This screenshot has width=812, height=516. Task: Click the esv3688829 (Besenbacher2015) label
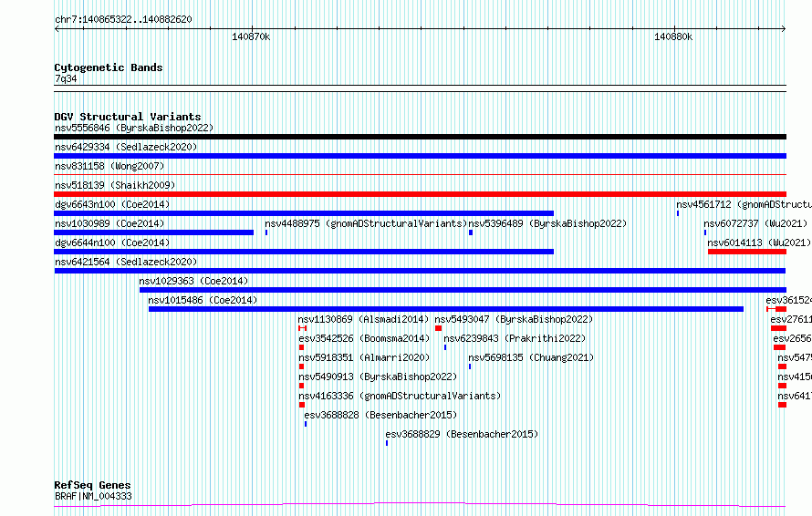point(462,434)
